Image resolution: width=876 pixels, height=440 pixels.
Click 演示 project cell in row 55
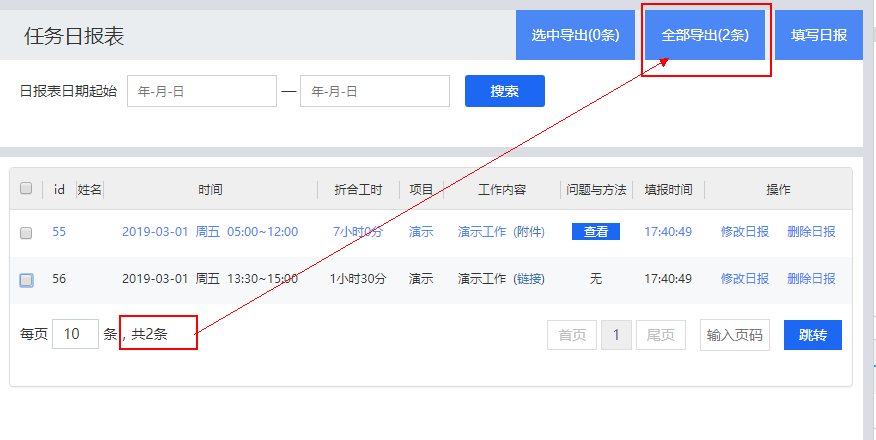421,232
